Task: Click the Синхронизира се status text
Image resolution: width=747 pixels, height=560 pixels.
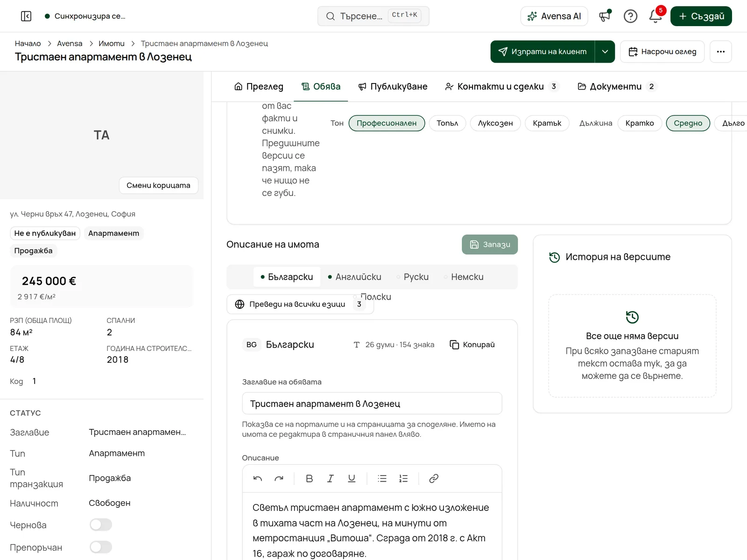Action: coord(90,16)
